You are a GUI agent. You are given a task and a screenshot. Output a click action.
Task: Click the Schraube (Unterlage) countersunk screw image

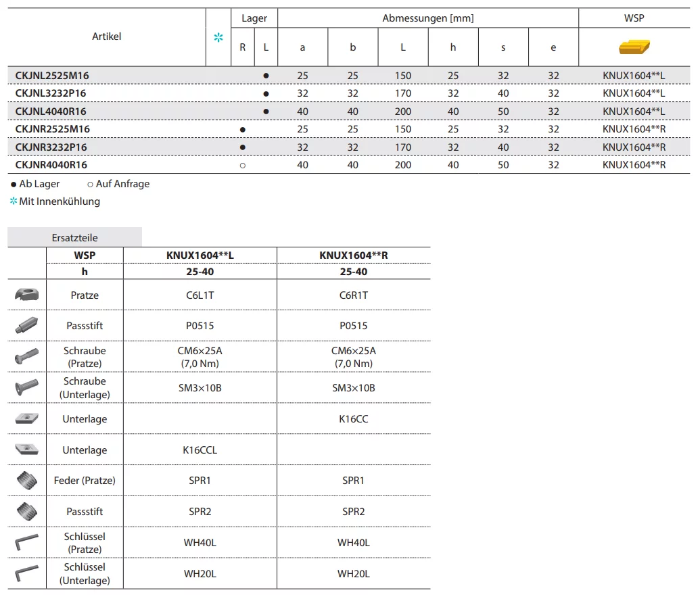pyautogui.click(x=26, y=387)
